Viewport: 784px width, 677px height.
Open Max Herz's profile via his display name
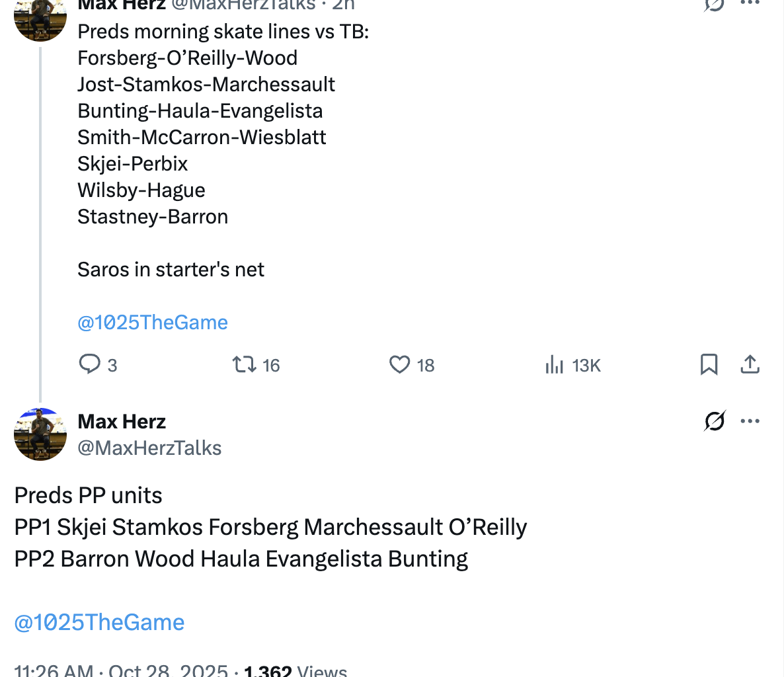tap(122, 420)
